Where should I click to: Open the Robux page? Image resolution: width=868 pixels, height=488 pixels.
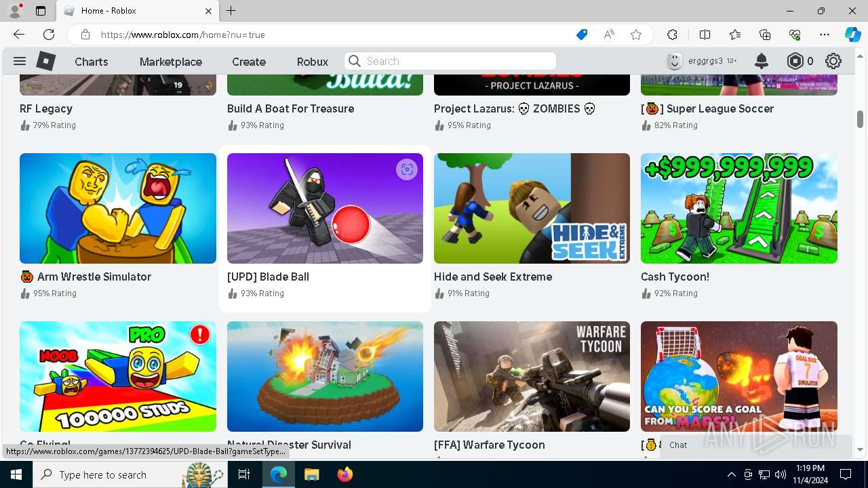point(313,62)
